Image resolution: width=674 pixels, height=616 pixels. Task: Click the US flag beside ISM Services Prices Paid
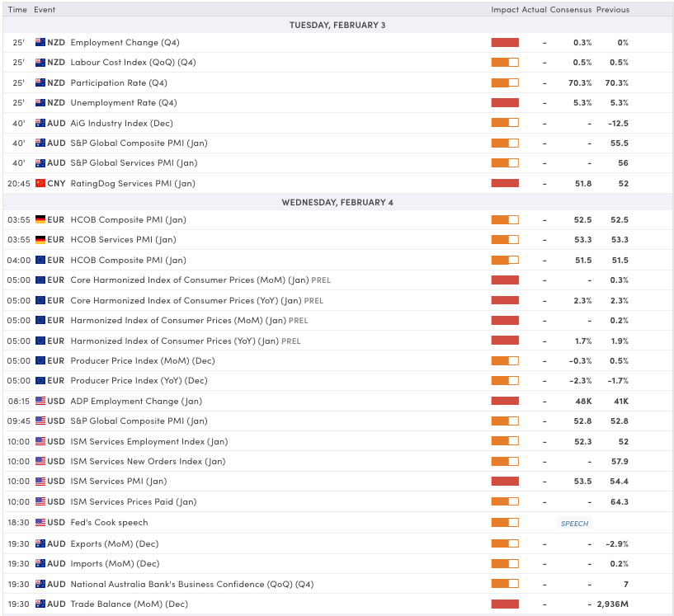click(40, 501)
